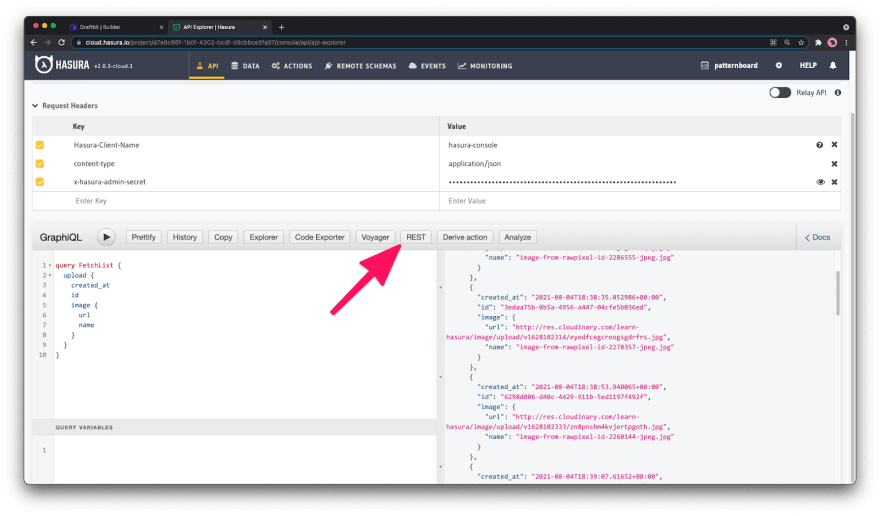
Task: Switch to the ACTIONS tab
Action: click(292, 66)
